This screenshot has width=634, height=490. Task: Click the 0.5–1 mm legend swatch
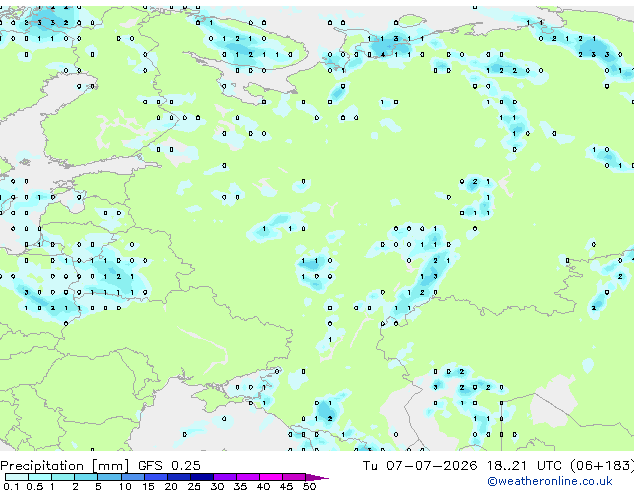(x=40, y=477)
